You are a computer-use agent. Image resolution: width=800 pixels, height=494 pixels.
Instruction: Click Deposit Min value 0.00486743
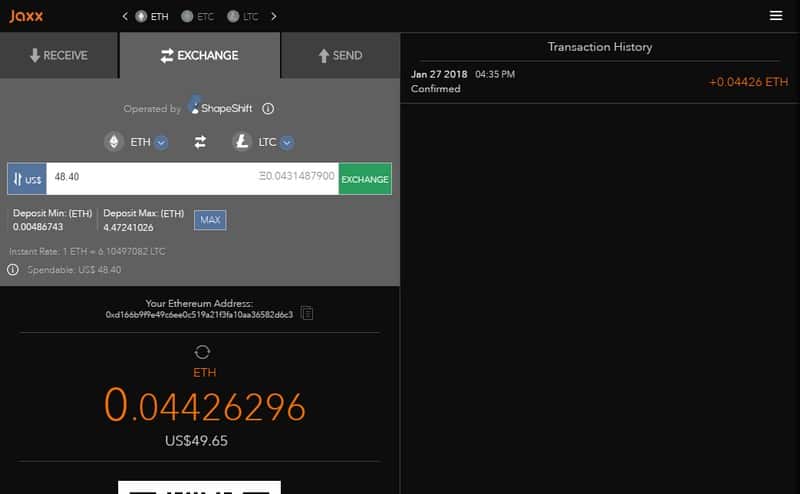point(38,227)
